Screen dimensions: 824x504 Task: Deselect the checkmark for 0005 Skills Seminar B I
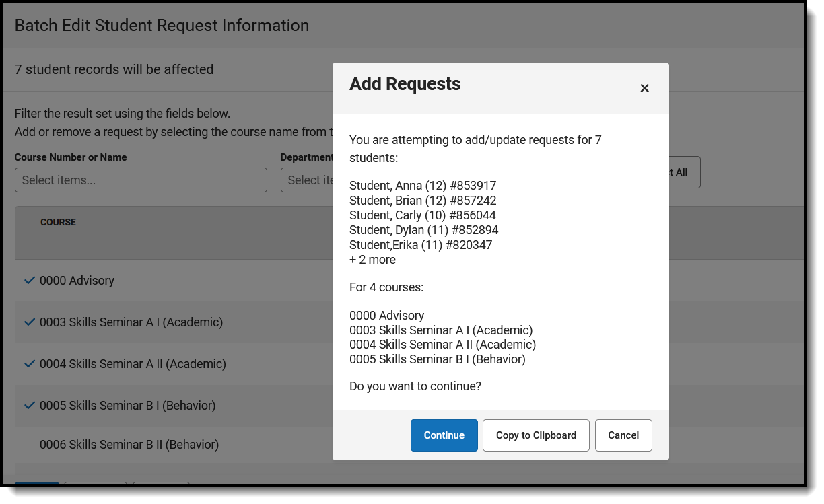tap(29, 406)
